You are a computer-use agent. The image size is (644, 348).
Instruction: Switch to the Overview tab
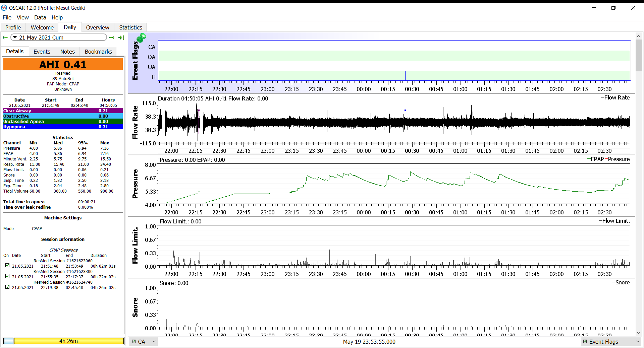pos(98,27)
